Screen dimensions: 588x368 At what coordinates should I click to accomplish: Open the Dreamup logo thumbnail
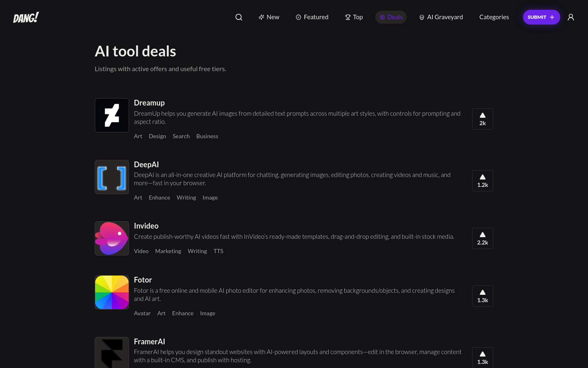tap(112, 115)
